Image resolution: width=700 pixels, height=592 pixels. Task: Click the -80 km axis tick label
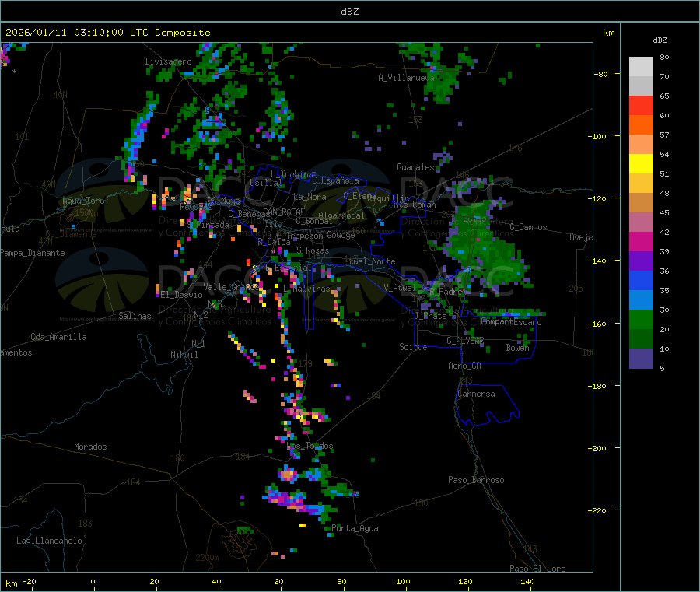click(x=601, y=74)
